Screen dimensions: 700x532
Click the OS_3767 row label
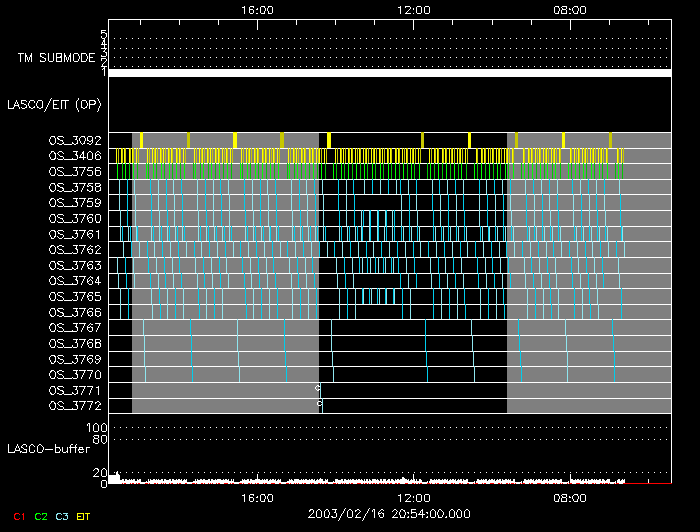[x=75, y=328]
